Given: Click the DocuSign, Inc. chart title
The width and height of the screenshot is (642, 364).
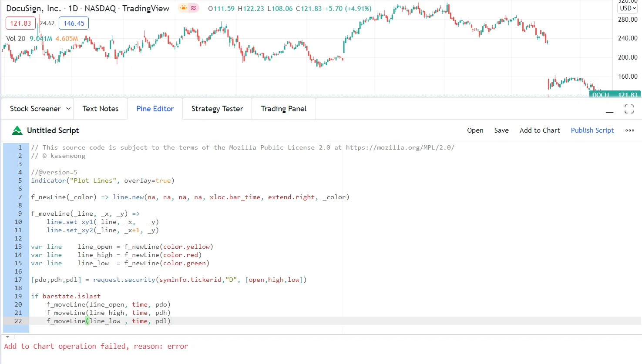Looking at the screenshot, I should 34,9.
